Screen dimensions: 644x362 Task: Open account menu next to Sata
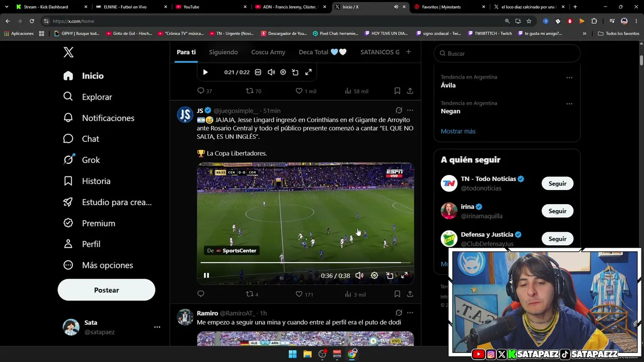(x=157, y=327)
